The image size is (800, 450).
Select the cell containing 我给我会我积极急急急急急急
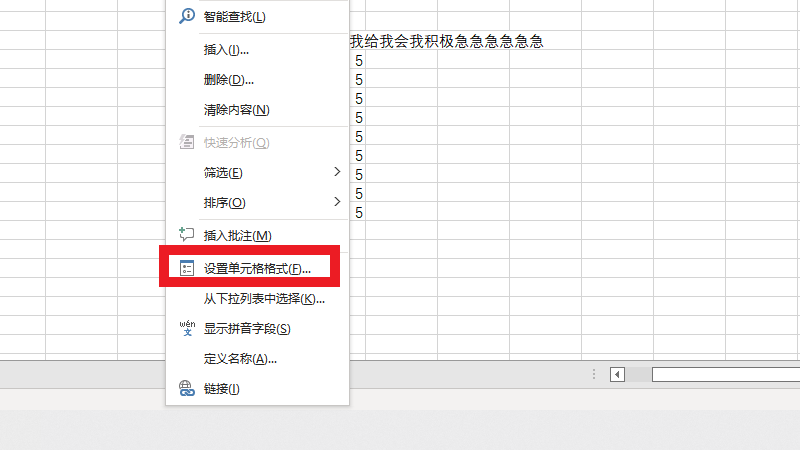click(446, 41)
